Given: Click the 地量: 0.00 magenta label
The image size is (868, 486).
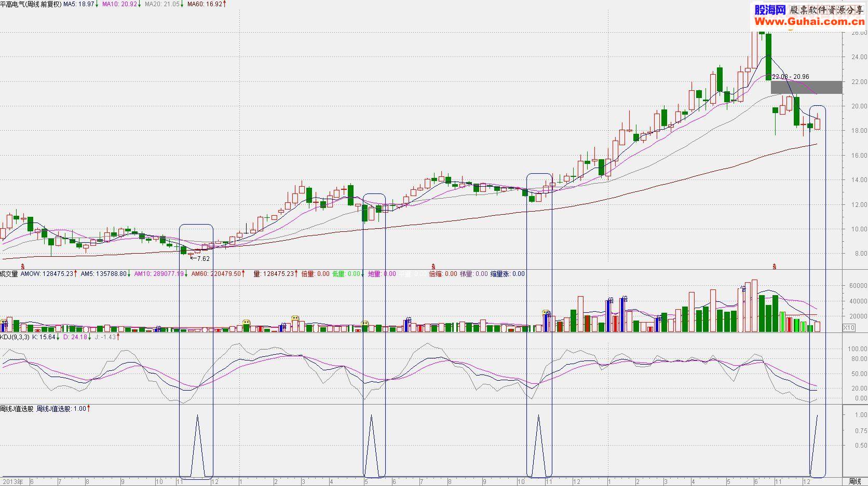Looking at the screenshot, I should [382, 274].
